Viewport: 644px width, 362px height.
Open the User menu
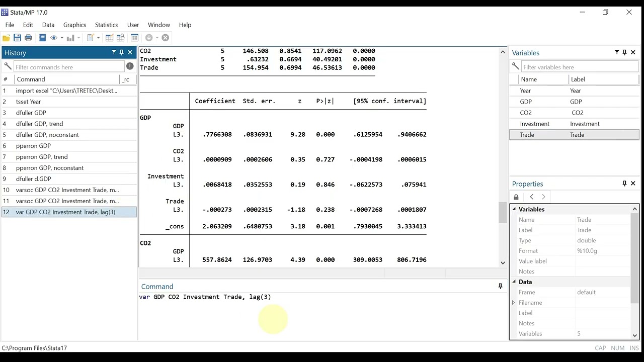click(133, 25)
